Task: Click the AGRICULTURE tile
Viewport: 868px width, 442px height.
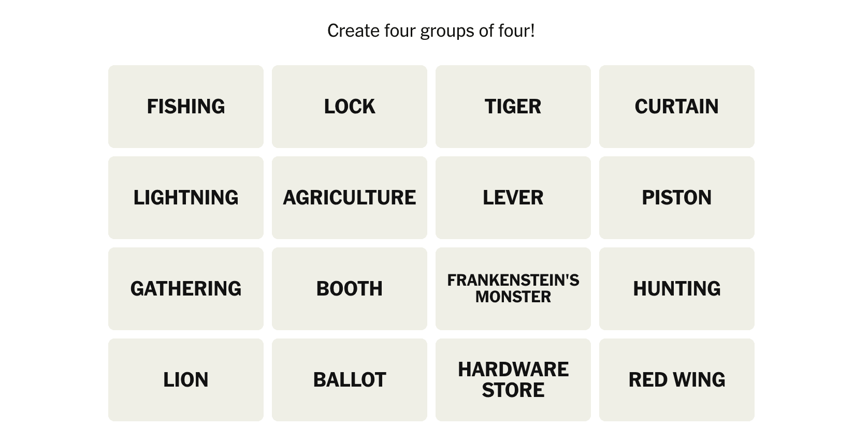Action: click(349, 198)
